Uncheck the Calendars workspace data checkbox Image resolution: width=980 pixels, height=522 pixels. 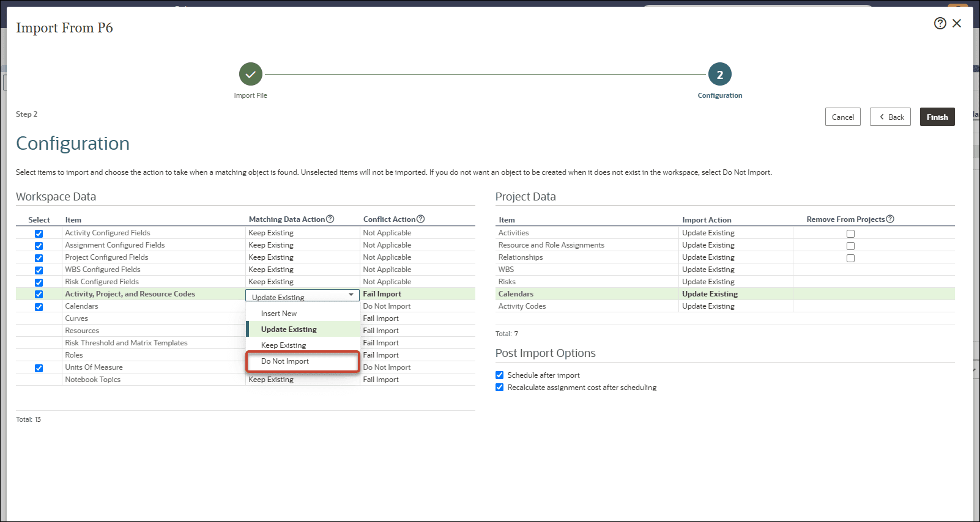pos(39,307)
